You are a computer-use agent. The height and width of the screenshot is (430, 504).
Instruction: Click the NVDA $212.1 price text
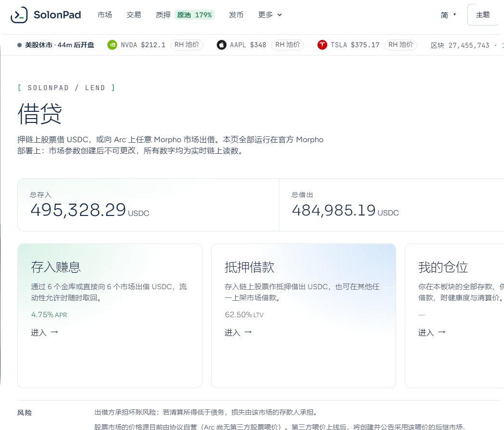(x=143, y=45)
